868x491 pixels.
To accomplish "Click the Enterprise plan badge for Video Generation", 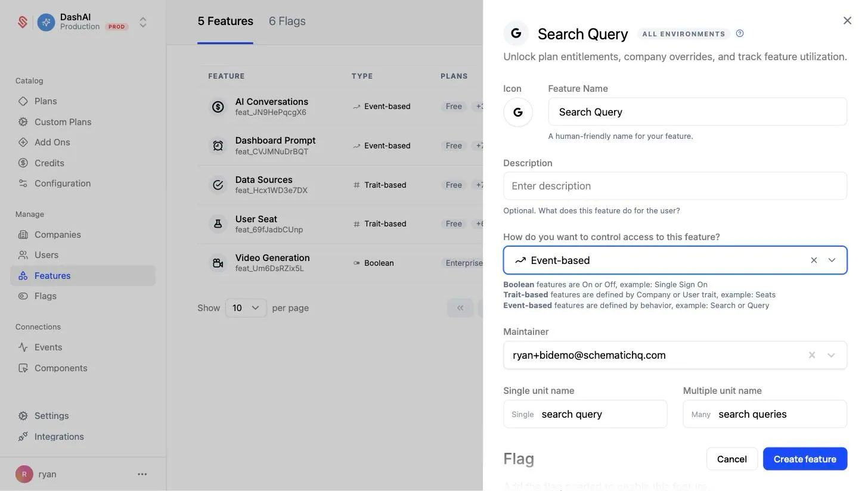I will [x=462, y=263].
